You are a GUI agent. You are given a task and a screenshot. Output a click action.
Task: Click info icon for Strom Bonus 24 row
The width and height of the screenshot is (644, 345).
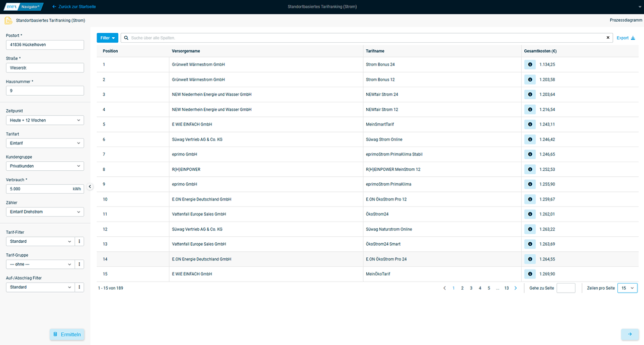(530, 64)
